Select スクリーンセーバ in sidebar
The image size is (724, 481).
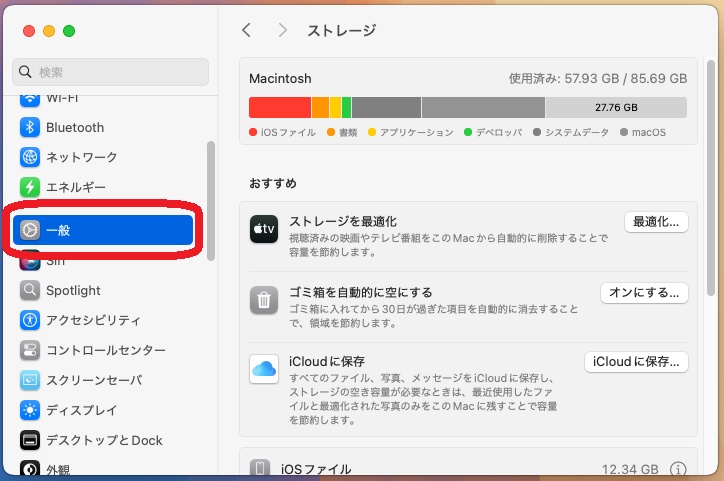(103, 380)
